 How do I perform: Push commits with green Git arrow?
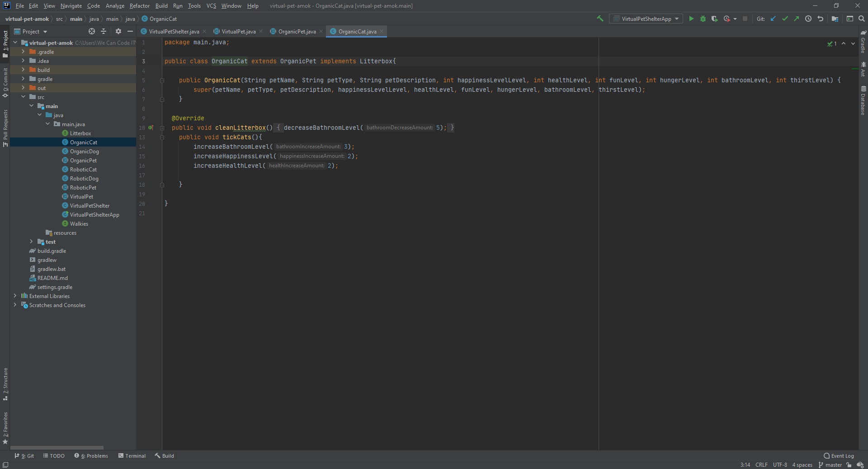796,19
